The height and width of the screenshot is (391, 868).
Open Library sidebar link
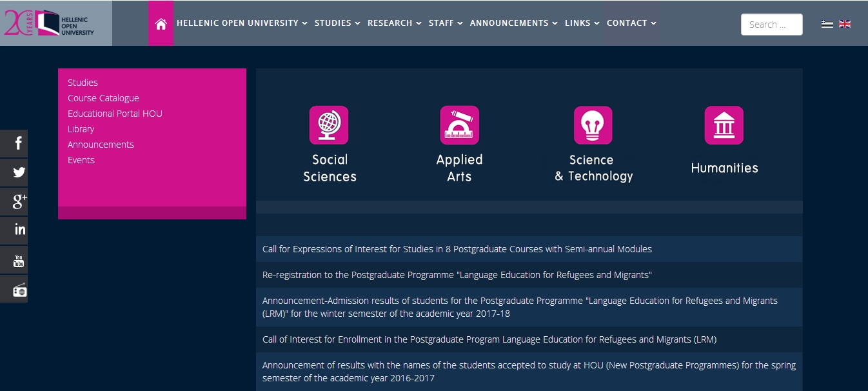tap(81, 129)
